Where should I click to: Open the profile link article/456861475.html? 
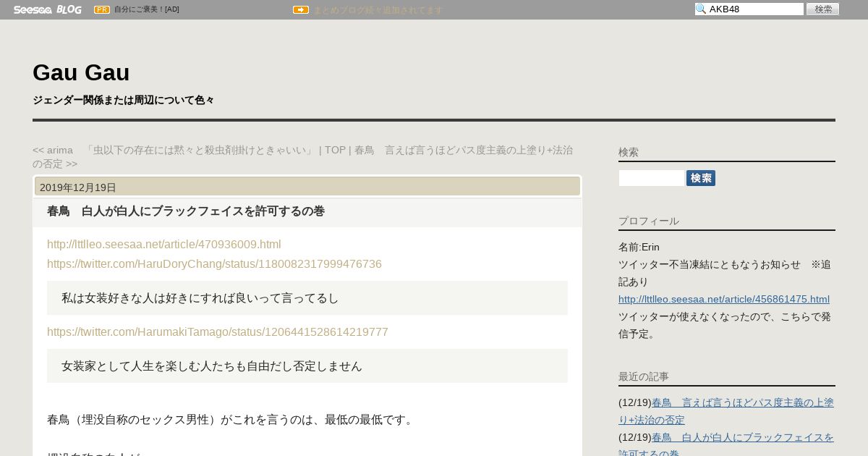tap(724, 299)
